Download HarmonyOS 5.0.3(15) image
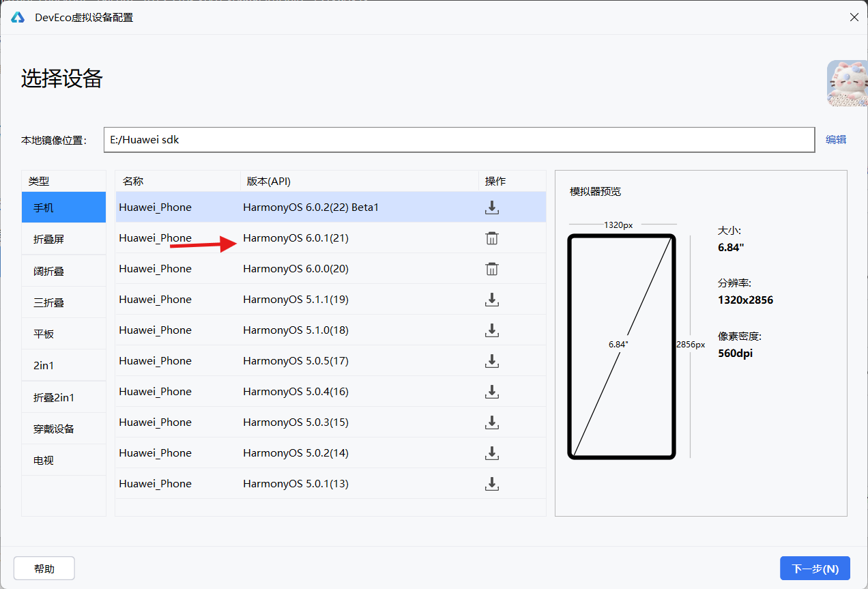The height and width of the screenshot is (589, 868). pyautogui.click(x=491, y=422)
